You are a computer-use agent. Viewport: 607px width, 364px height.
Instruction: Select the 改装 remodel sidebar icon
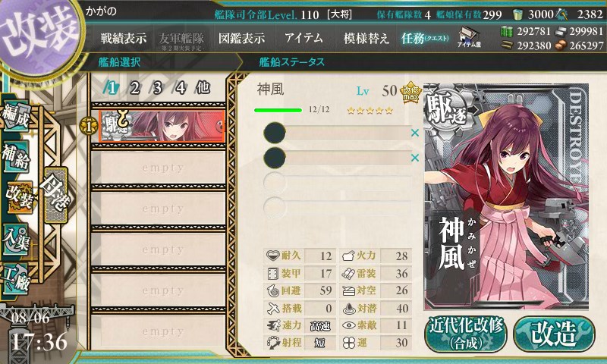tap(18, 197)
